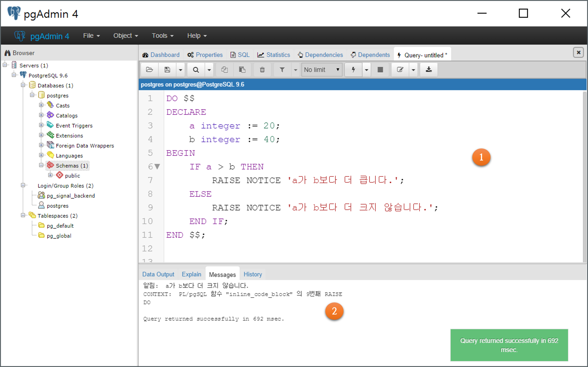Click the Save query icon
The image size is (588, 367).
[167, 69]
